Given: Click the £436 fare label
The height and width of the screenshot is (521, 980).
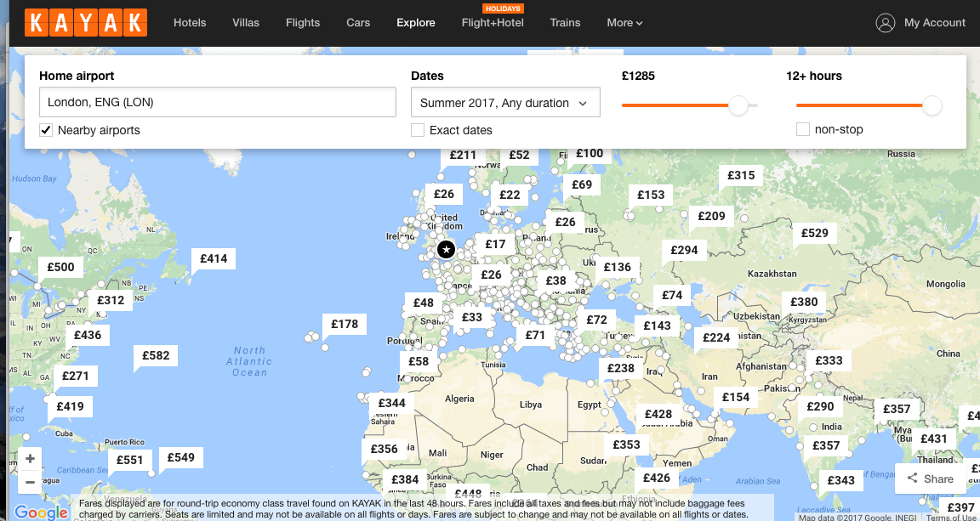Looking at the screenshot, I should coord(88,335).
